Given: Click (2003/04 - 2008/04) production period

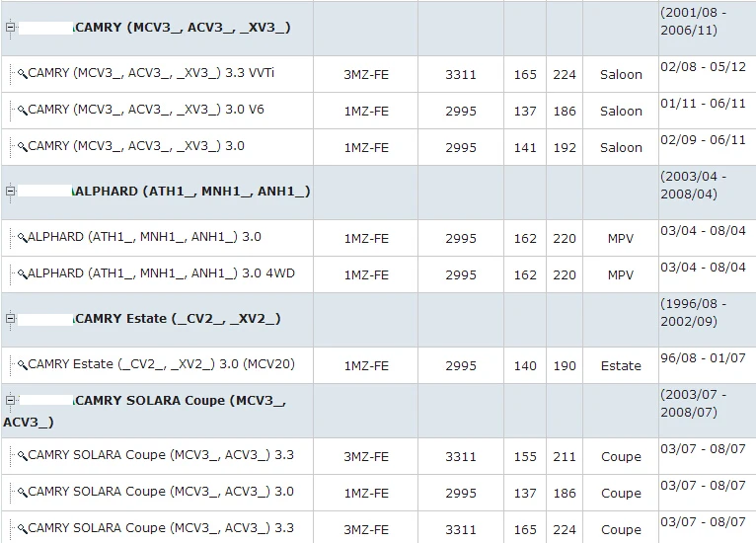Looking at the screenshot, I should (693, 186).
